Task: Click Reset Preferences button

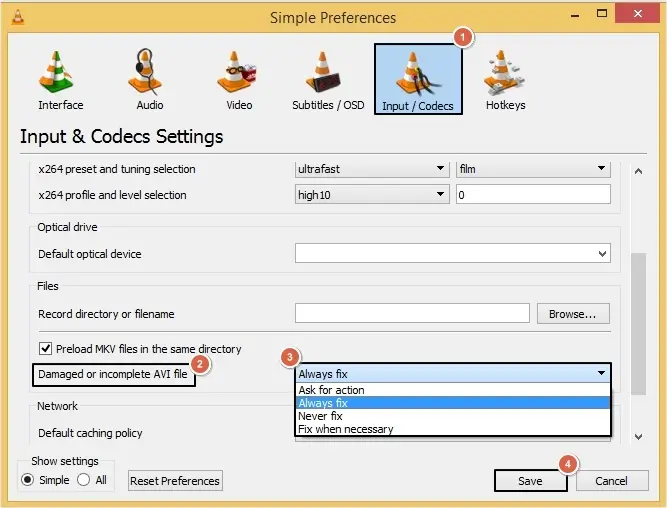Action: point(175,481)
